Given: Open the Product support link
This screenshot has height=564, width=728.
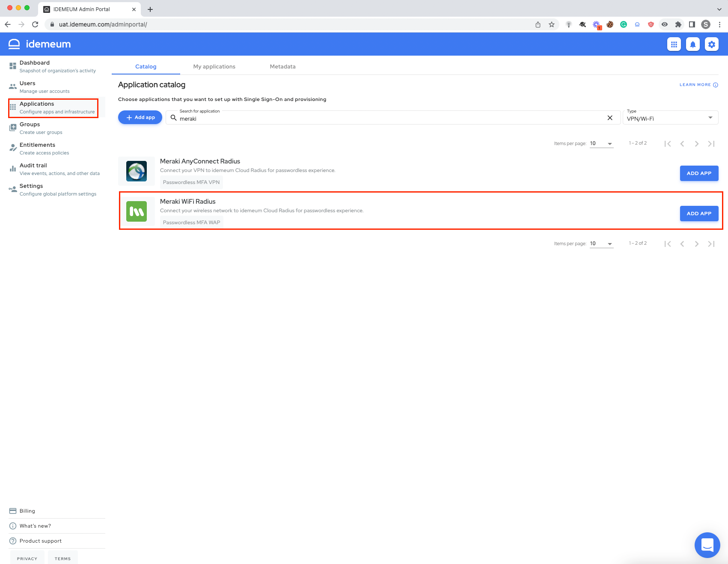Looking at the screenshot, I should coord(56,541).
